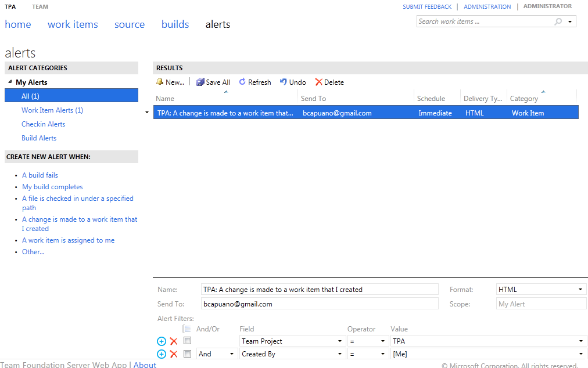Screen dimensions: 588x368
Task: Click the Undo arrow icon
Action: coord(284,82)
